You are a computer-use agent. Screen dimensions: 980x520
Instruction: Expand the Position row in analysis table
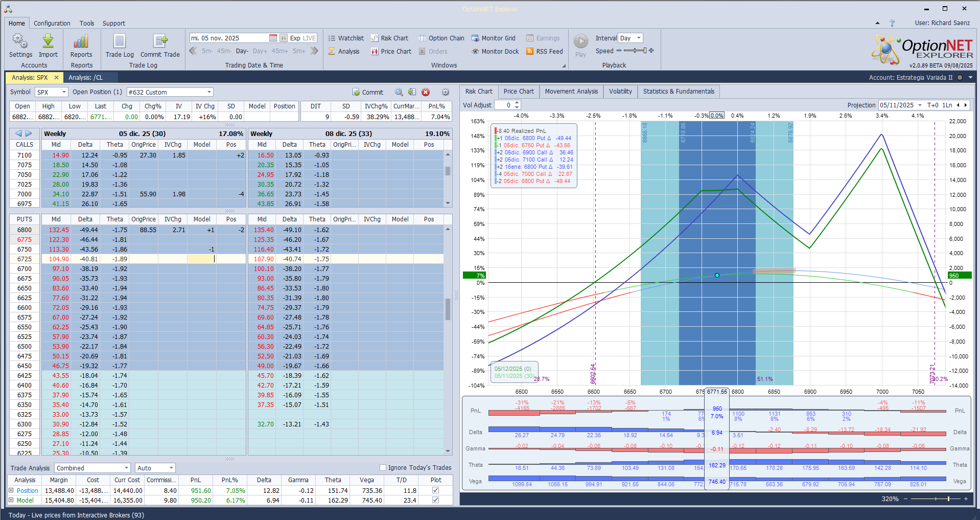tap(11, 490)
